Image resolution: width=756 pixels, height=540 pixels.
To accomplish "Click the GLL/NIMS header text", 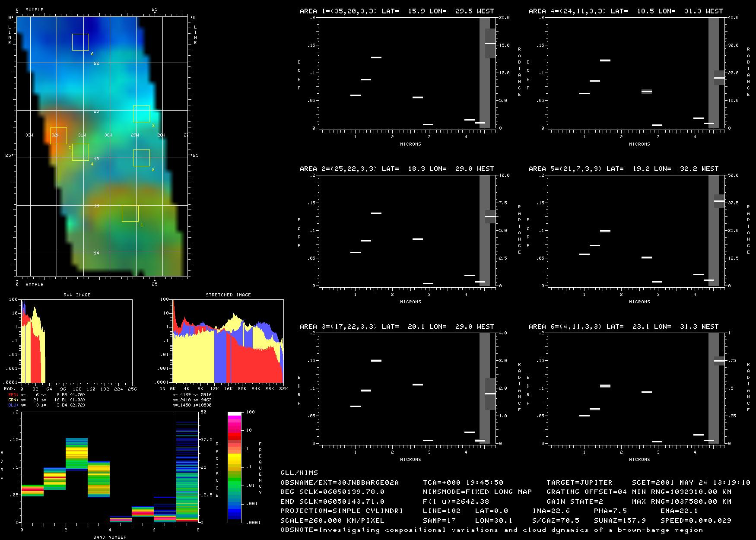I will [x=299, y=473].
